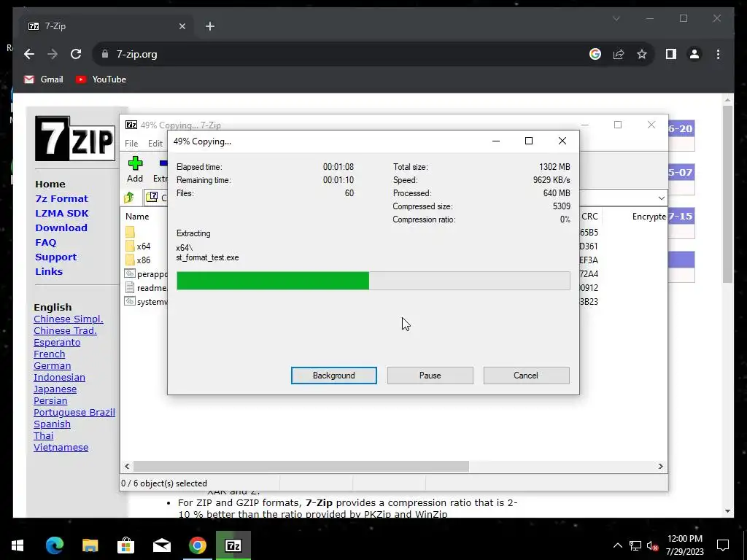Click the 7-Zip browser tab
This screenshot has height=560, width=747.
click(x=107, y=26)
